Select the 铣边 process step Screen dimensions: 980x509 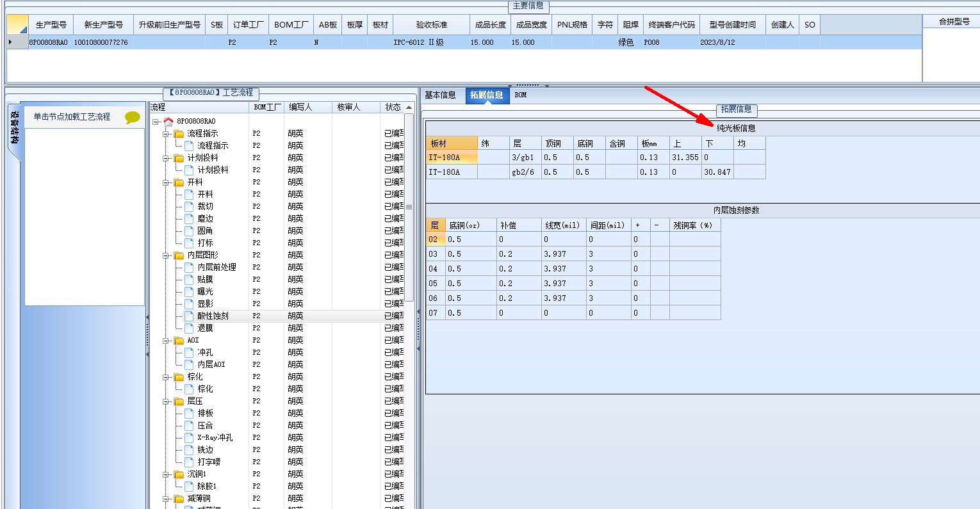click(x=205, y=450)
